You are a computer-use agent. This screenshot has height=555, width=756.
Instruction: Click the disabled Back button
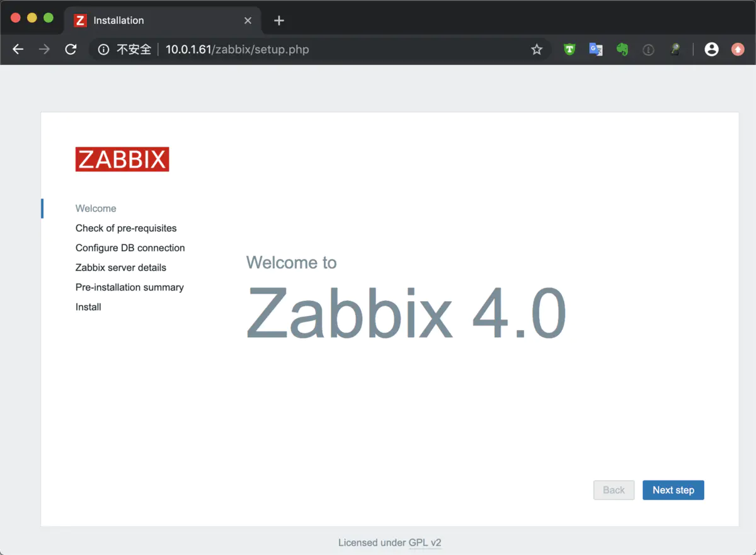click(x=614, y=490)
